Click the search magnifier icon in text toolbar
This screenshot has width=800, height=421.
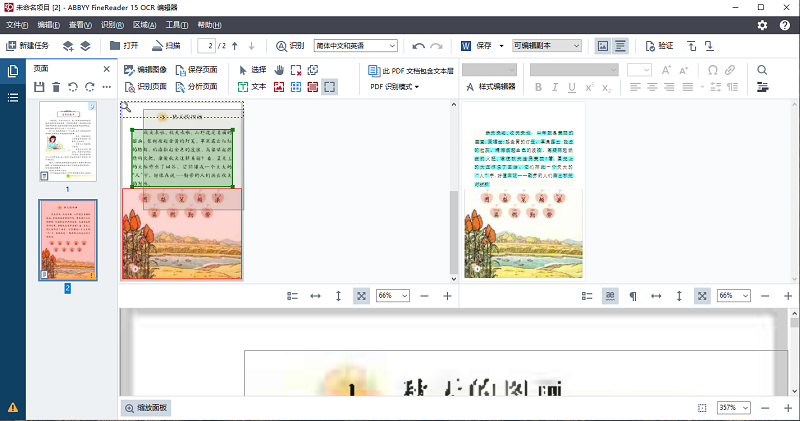762,70
